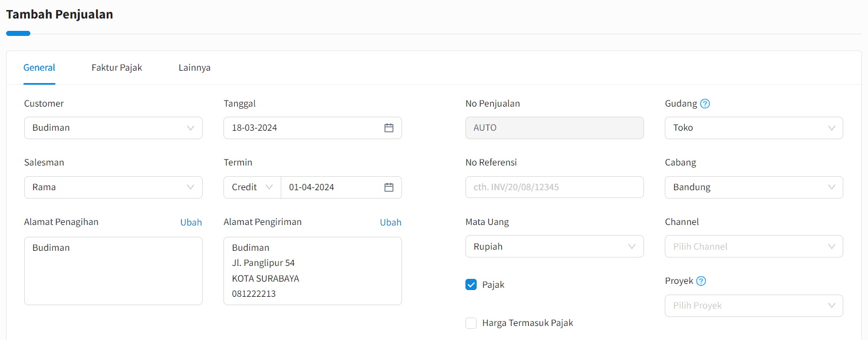This screenshot has width=868, height=340.
Task: Switch to the Faktur Pajak tab
Action: coord(117,68)
